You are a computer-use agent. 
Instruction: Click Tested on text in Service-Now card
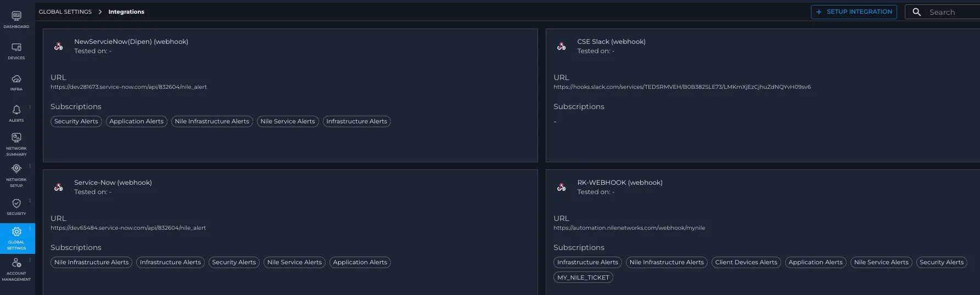tap(93, 192)
